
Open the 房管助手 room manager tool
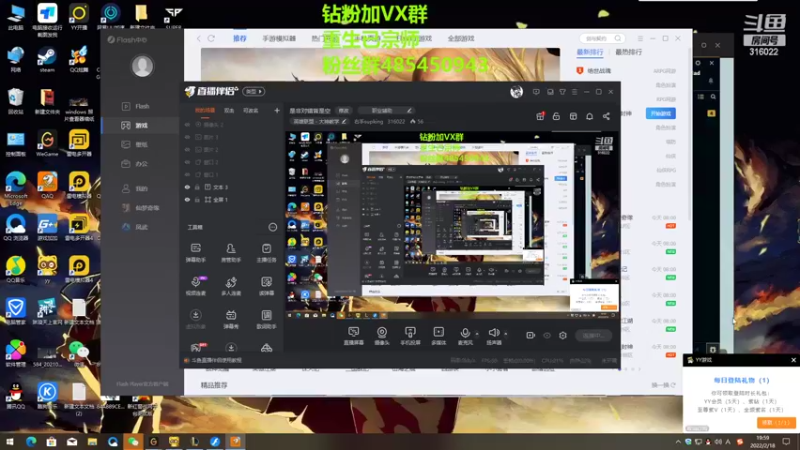pyautogui.click(x=231, y=253)
